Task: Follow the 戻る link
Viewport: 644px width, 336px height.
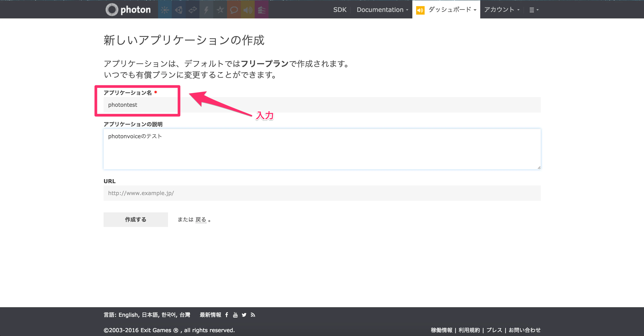Action: pos(201,220)
